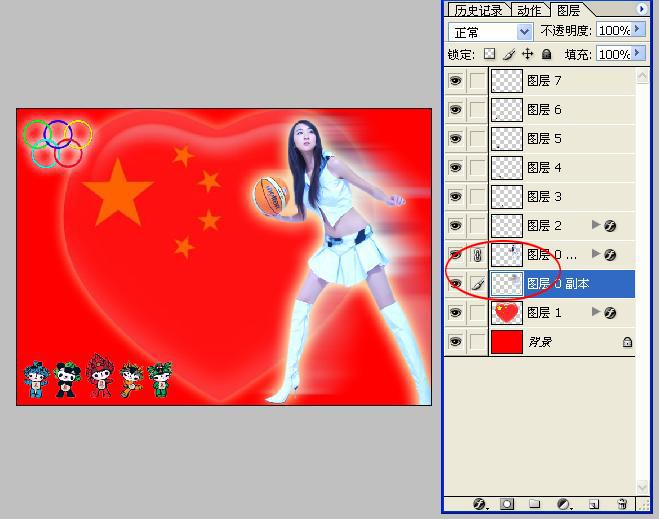The image size is (659, 519).
Task: Toggle lock image pixels brush icon
Action: [509, 54]
